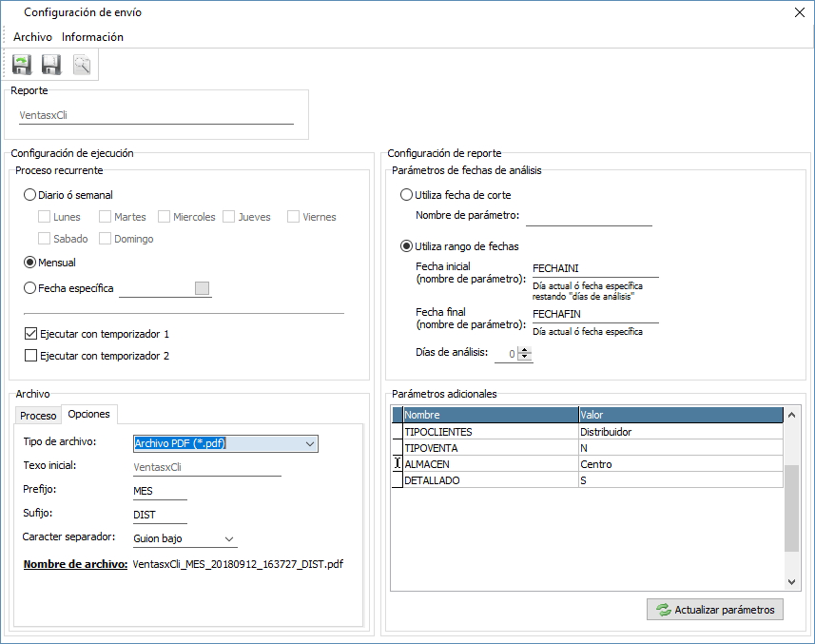Click the Actualizar parámetros button
Viewport: 815px width, 644px height.
[x=714, y=610]
